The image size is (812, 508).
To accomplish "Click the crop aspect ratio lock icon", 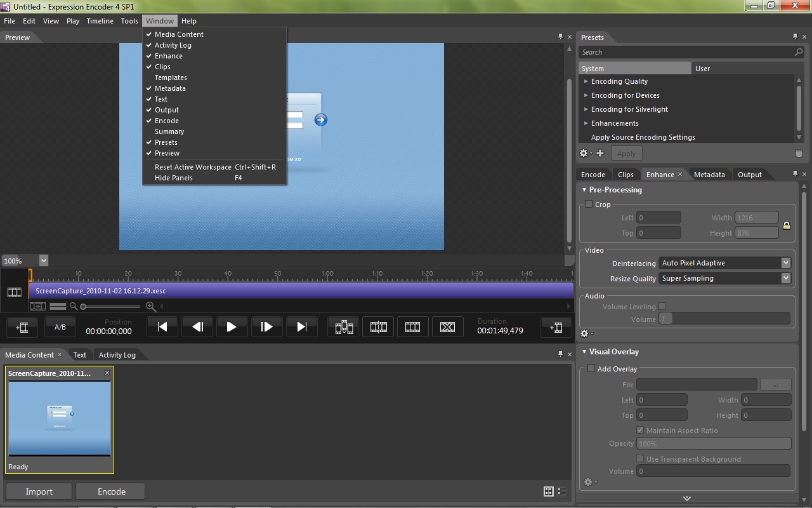I will pyautogui.click(x=787, y=225).
